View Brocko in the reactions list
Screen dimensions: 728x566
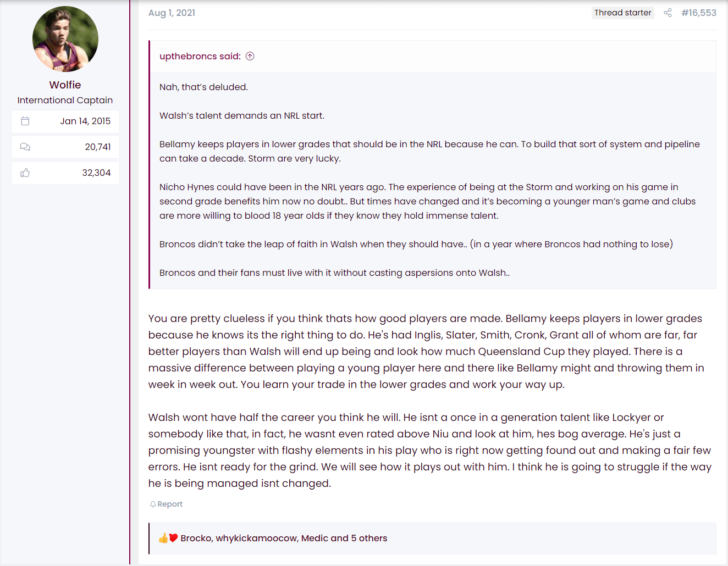(196, 538)
